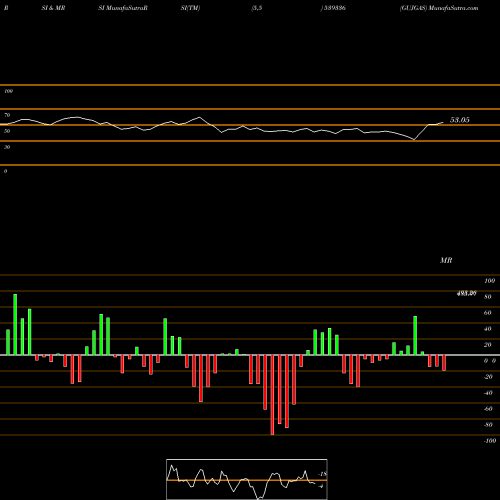The image size is (500, 500).
Task: Click the GUJGAS MunafaSutra.com title text
Action: (x=439, y=8)
